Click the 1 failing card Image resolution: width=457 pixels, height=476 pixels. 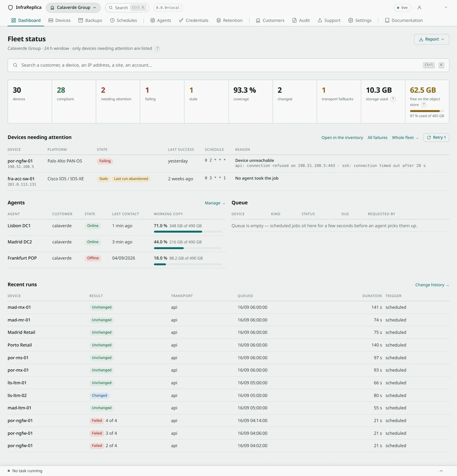pos(162,101)
